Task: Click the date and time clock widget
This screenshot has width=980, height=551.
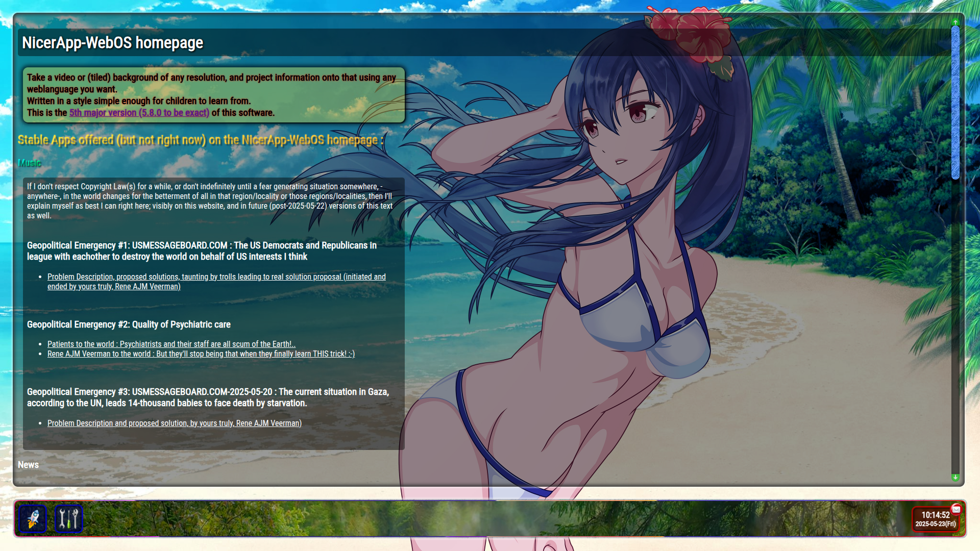Action: [x=935, y=519]
